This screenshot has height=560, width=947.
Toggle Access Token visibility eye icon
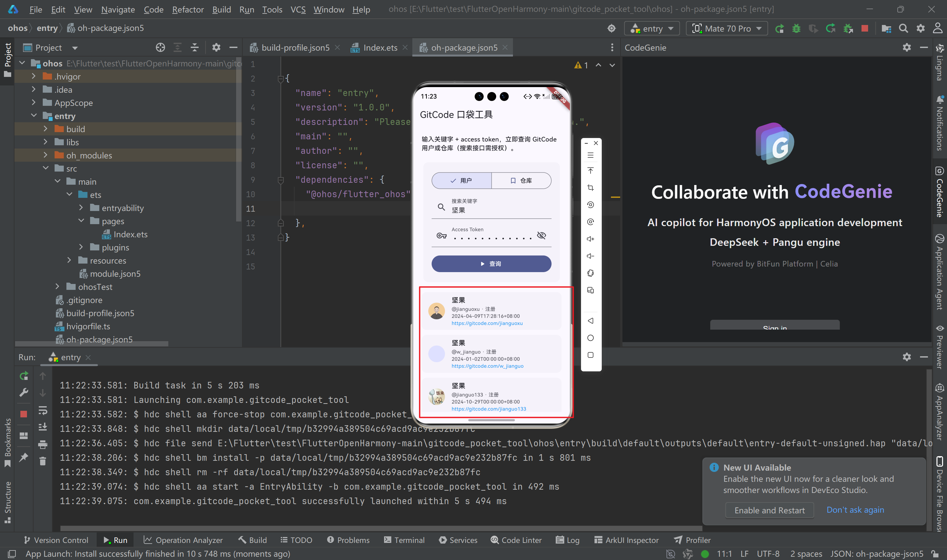coord(541,236)
